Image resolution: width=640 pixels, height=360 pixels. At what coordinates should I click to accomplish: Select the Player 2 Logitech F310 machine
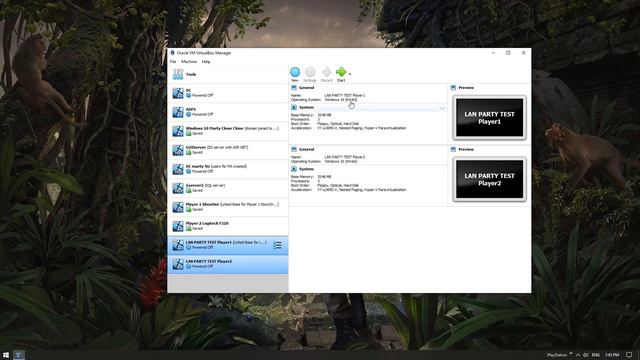pos(228,226)
